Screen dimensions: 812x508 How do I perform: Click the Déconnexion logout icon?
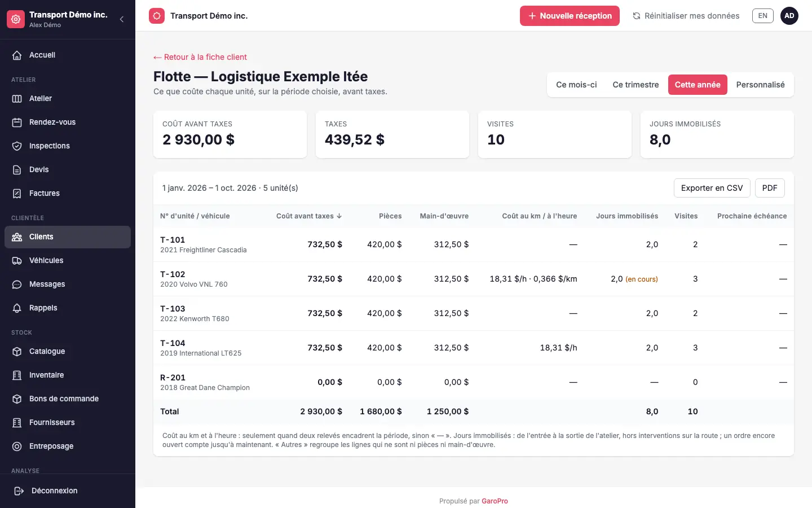(x=19, y=491)
